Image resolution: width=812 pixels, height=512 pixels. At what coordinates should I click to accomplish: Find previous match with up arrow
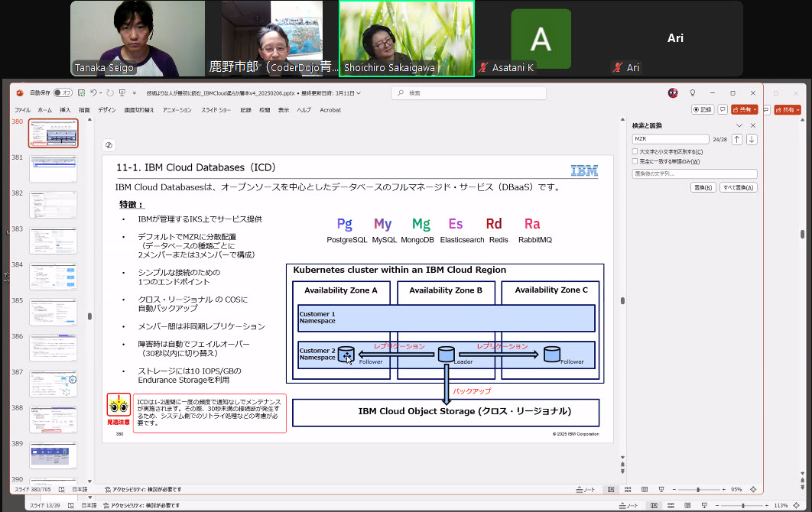(737, 139)
